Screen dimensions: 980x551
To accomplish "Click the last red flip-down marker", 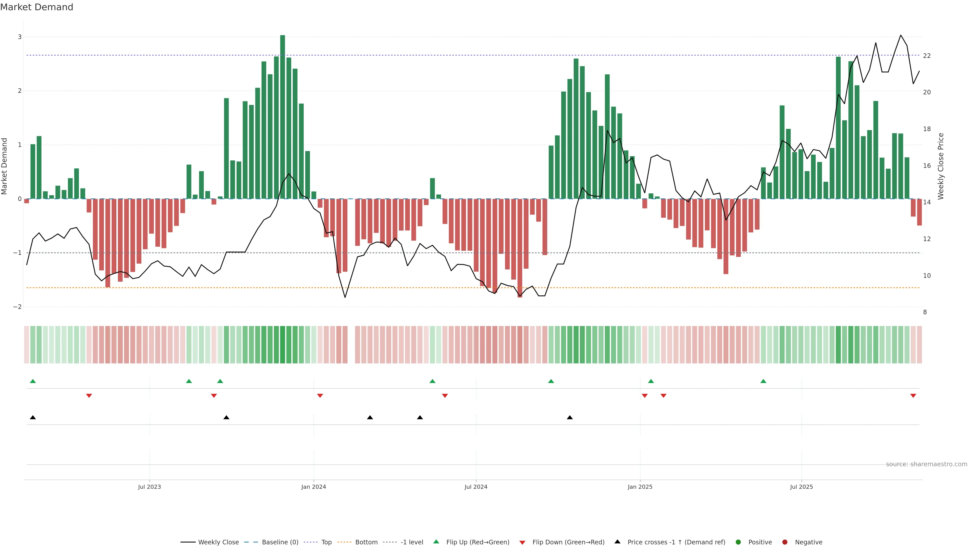I will (913, 396).
